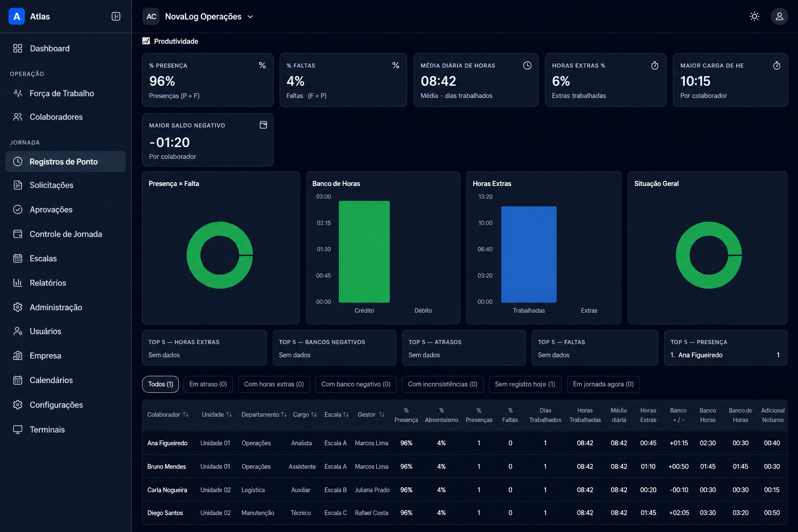
Task: Open Ana Figueiredo's table row
Action: [464, 443]
